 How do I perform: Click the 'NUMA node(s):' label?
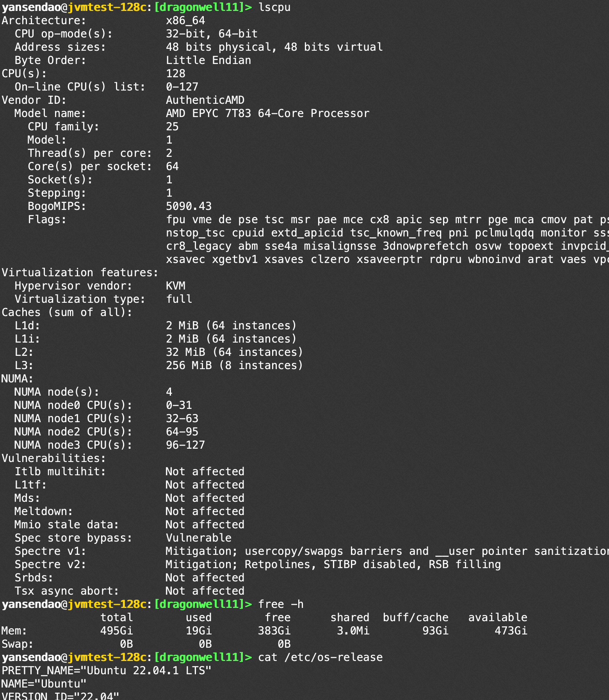pos(57,392)
